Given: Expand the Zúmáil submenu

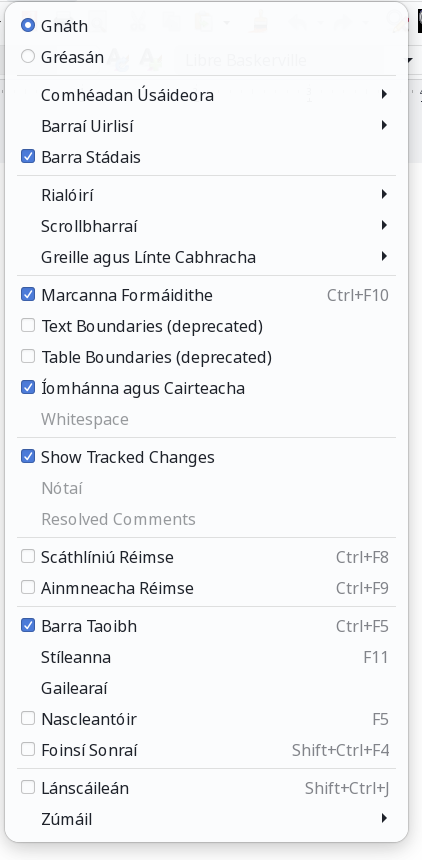Looking at the screenshot, I should point(206,819).
